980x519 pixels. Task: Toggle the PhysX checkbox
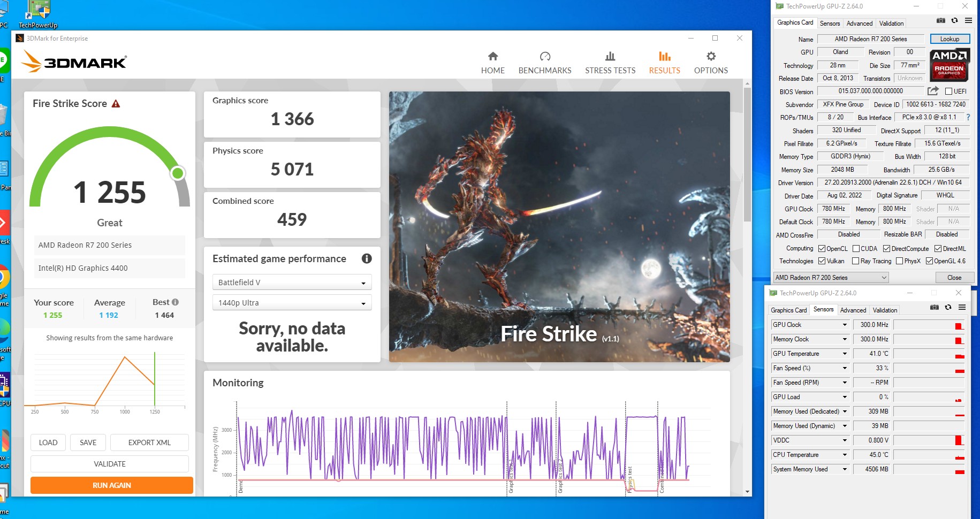899,261
